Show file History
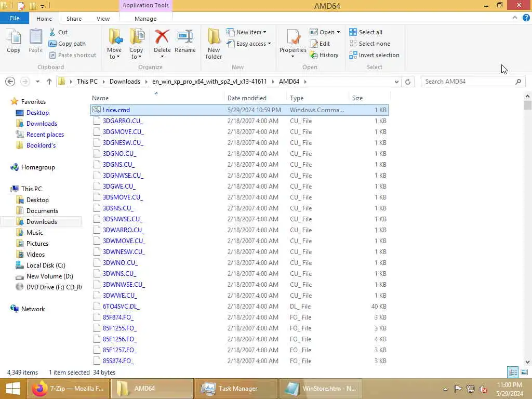The width and height of the screenshot is (532, 399). pyautogui.click(x=324, y=55)
